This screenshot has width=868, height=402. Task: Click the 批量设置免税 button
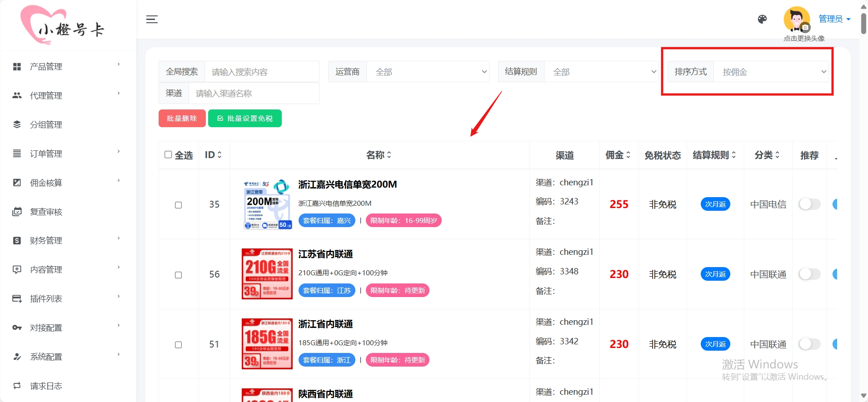coord(245,118)
